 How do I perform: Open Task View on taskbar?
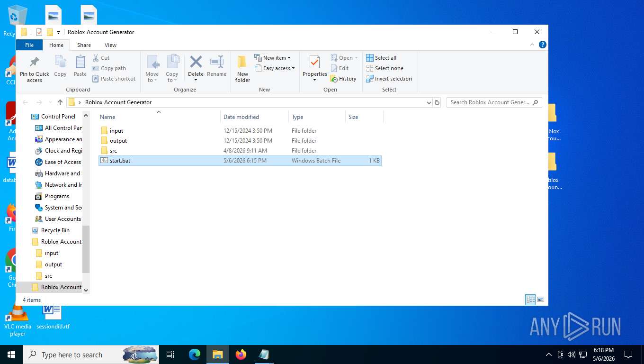pyautogui.click(x=170, y=355)
